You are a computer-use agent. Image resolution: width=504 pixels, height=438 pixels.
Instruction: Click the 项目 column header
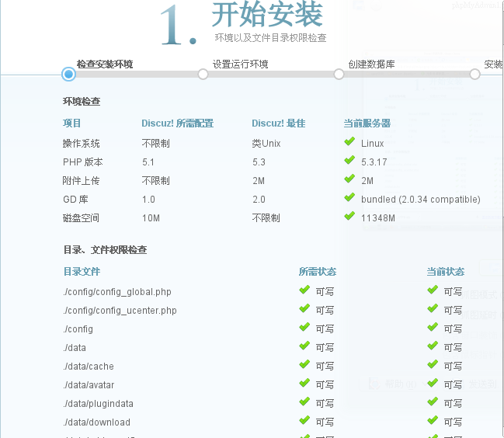pyautogui.click(x=72, y=123)
